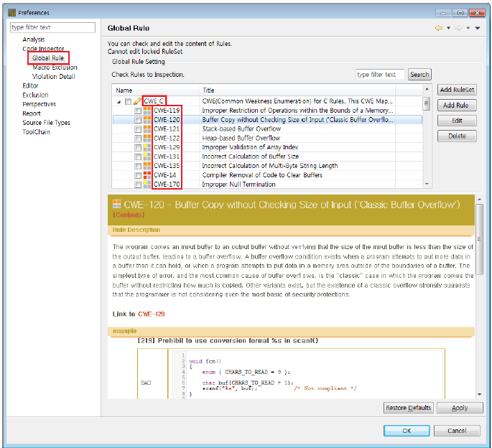Image resolution: width=492 pixels, height=448 pixels.
Task: Open the Macro Exclusion preference page
Action: (x=55, y=67)
